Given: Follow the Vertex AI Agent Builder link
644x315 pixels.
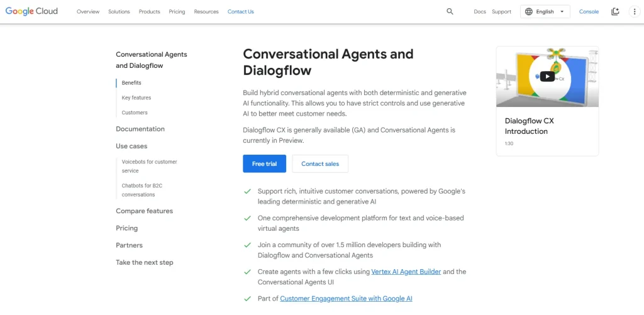Looking at the screenshot, I should 406,272.
